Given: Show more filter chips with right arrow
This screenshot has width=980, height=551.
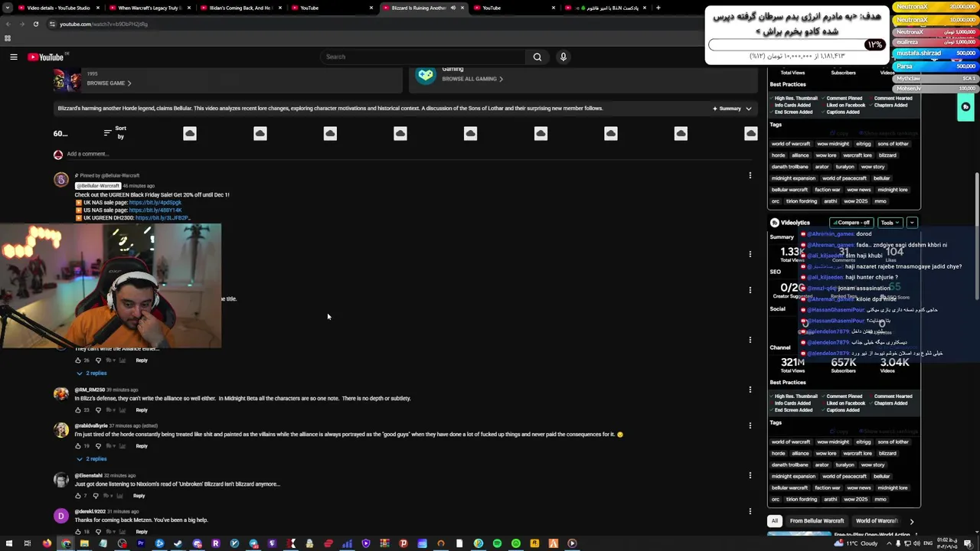Looking at the screenshot, I should [x=911, y=521].
